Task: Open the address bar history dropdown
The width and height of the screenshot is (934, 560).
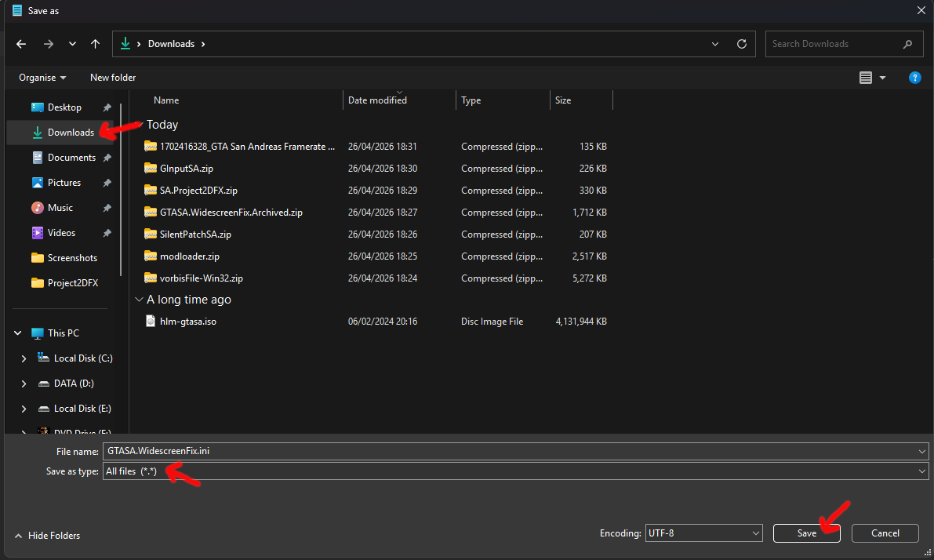Action: [x=714, y=44]
